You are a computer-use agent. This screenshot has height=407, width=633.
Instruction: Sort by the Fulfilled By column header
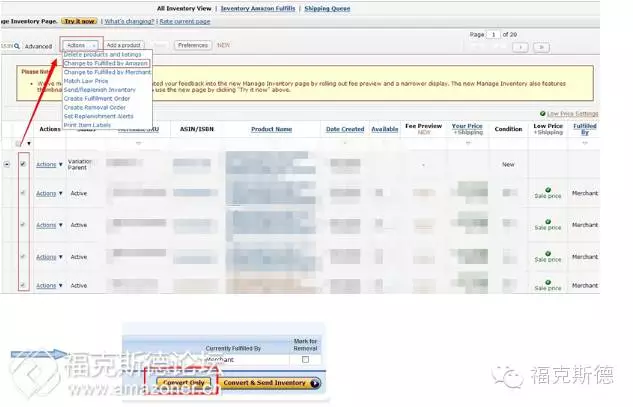[x=585, y=129]
